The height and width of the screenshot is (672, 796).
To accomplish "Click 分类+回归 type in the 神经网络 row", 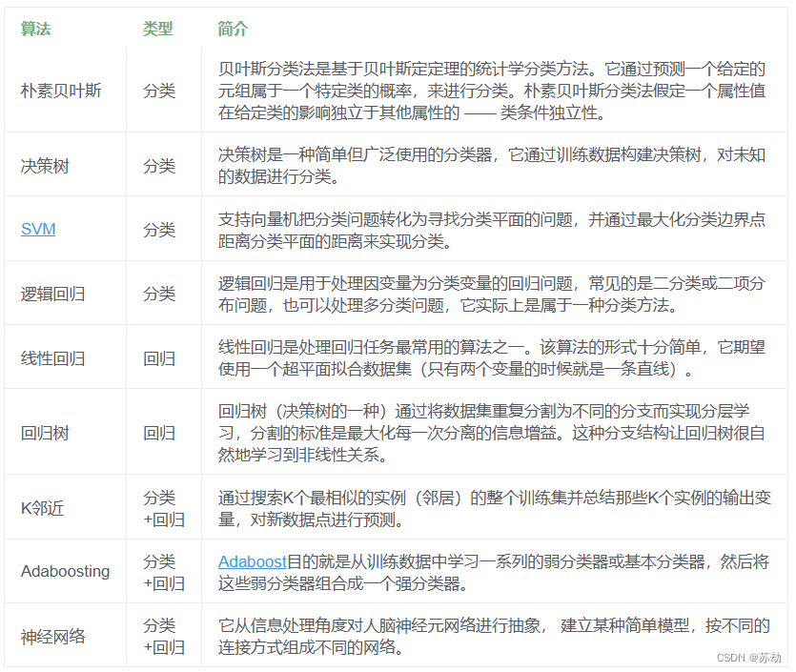I will click(163, 637).
